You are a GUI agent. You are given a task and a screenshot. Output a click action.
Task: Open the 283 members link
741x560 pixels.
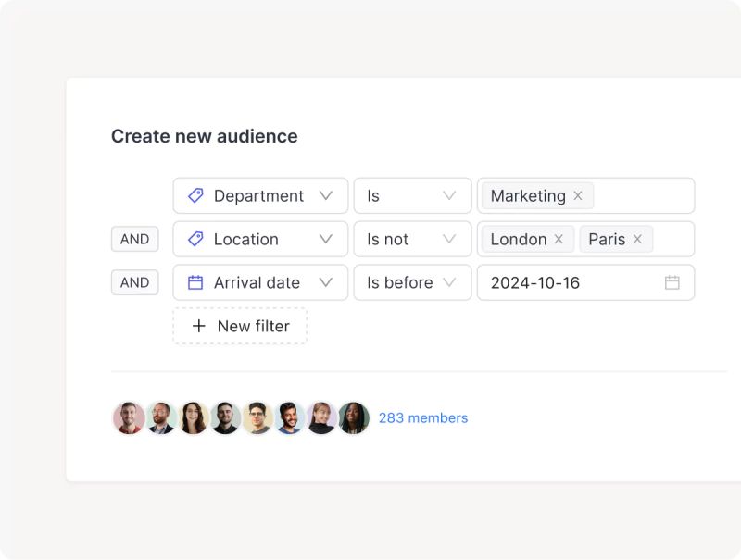pos(423,417)
